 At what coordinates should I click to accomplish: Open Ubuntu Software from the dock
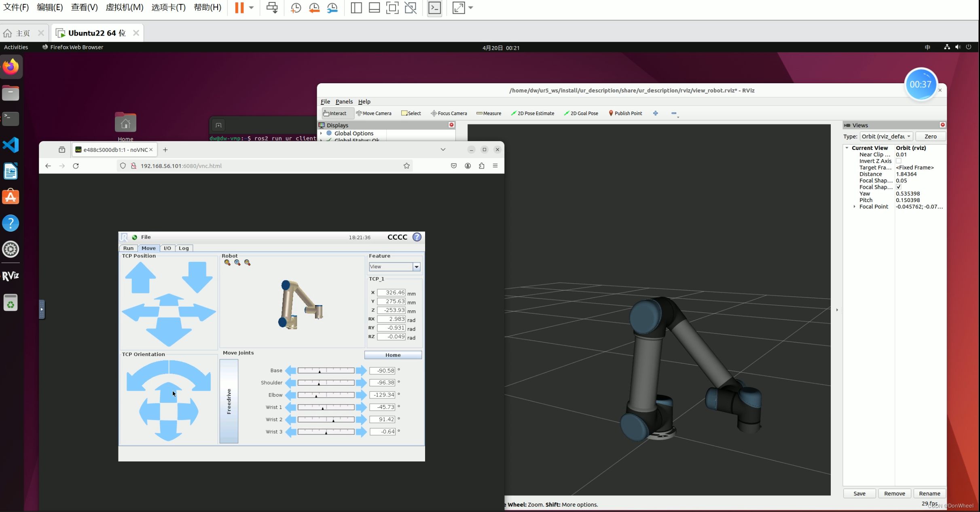click(x=11, y=197)
